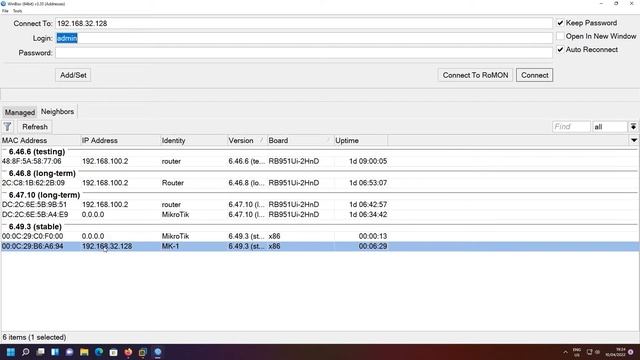The height and width of the screenshot is (360, 640).
Task: Click the scroll-to-bottom arrow beside 'all' dropdown
Action: click(x=633, y=127)
